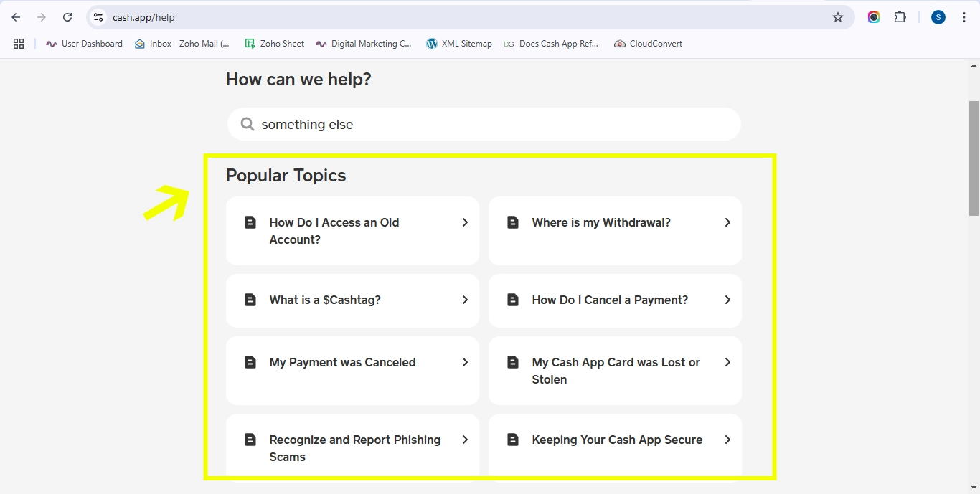
Task: Open the Extensions puzzle icon
Action: click(900, 17)
